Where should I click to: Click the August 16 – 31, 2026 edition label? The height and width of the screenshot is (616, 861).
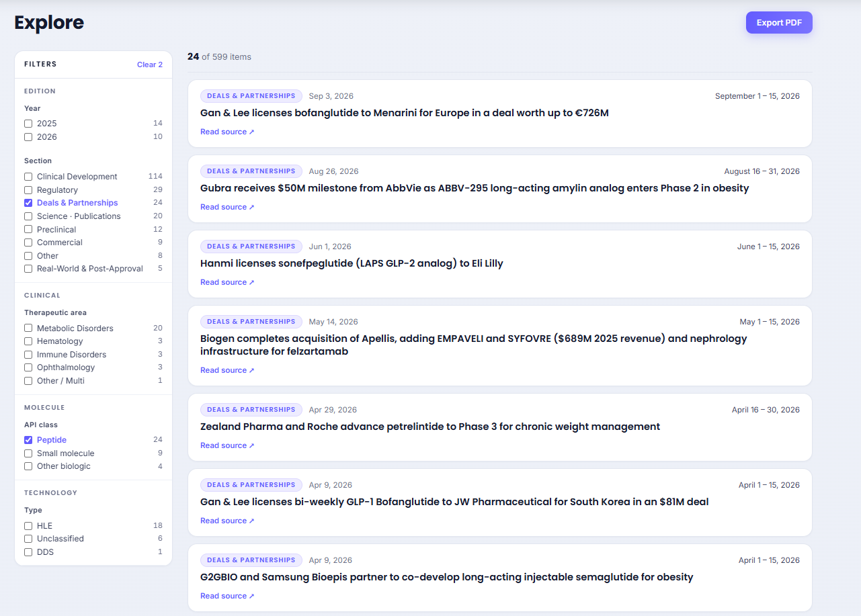pyautogui.click(x=762, y=171)
